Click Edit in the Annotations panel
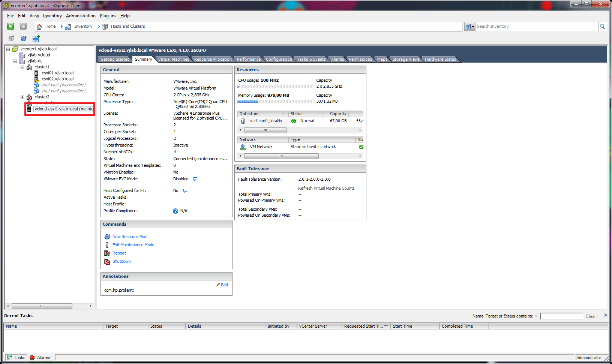Viewport: 612px width, 364px height. (224, 285)
